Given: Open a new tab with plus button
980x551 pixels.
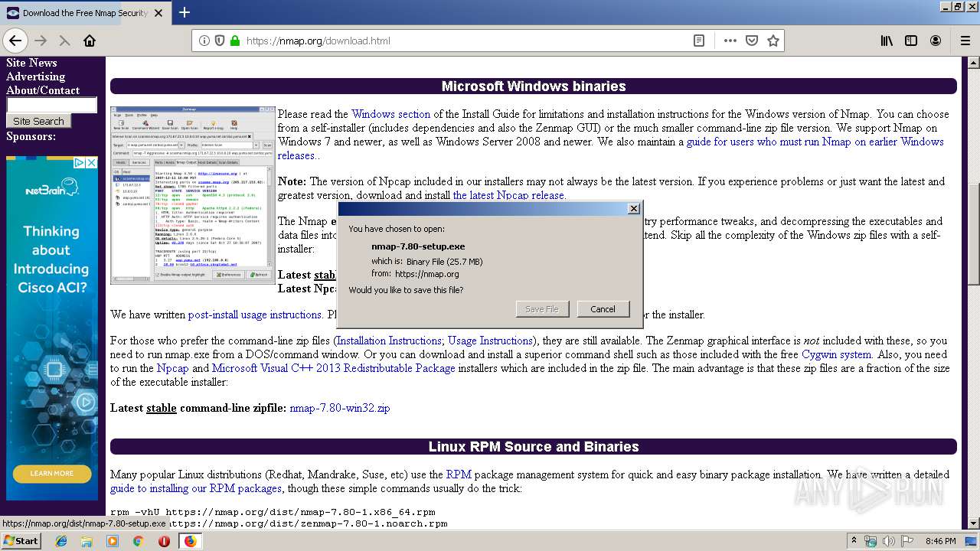Looking at the screenshot, I should [x=185, y=12].
